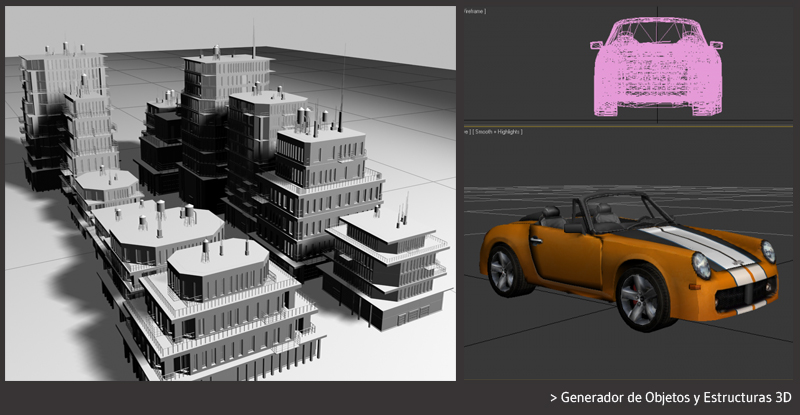This screenshot has height=415, width=800.
Task: Select the orange car's front wheel
Action: point(640,296)
